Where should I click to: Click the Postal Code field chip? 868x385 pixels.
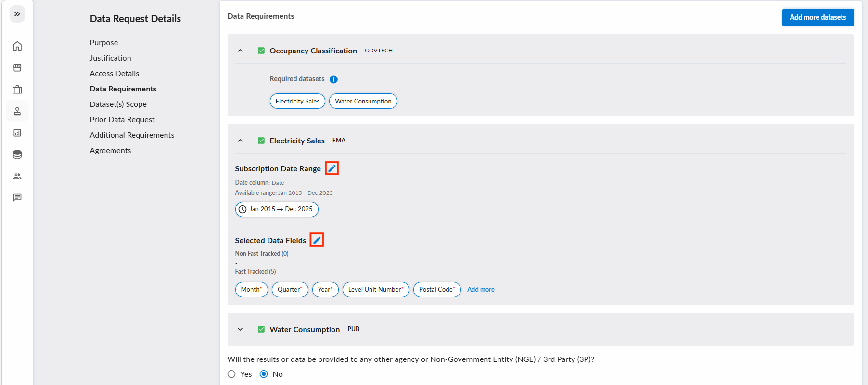point(437,289)
